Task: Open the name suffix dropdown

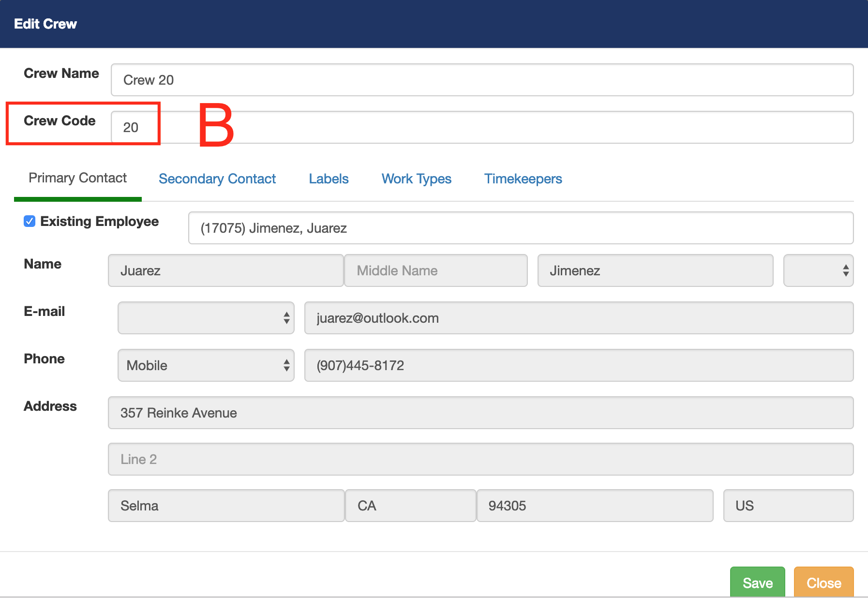Action: coord(818,270)
